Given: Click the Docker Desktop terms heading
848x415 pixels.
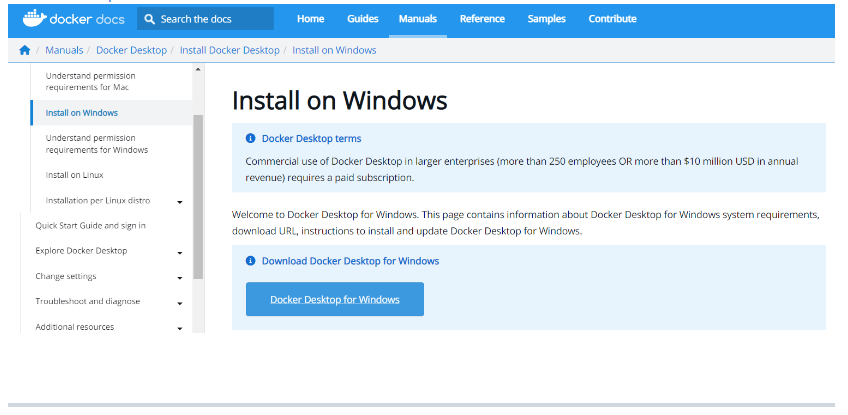Looking at the screenshot, I should click(312, 139).
